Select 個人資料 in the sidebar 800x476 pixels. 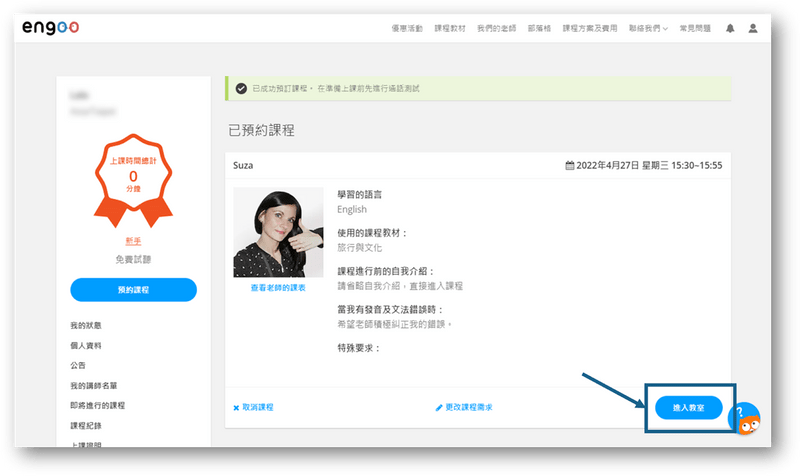click(85, 346)
